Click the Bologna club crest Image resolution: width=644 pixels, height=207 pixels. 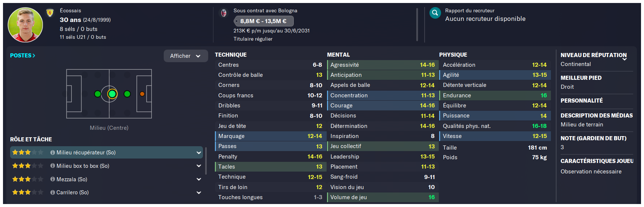[x=224, y=13]
